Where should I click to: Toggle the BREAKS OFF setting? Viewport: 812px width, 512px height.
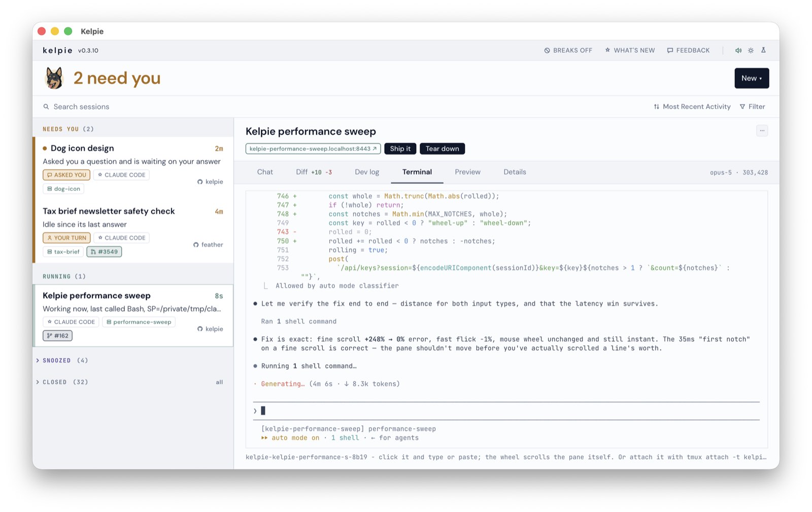click(568, 50)
